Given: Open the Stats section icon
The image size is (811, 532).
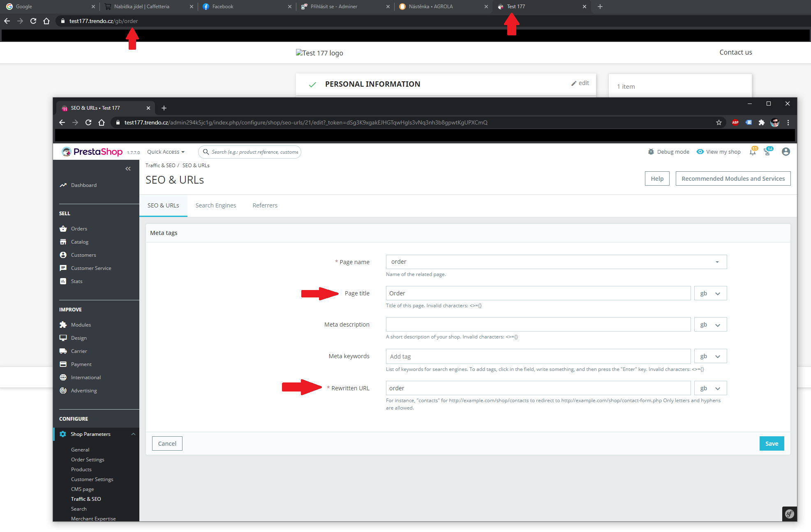Looking at the screenshot, I should click(63, 281).
